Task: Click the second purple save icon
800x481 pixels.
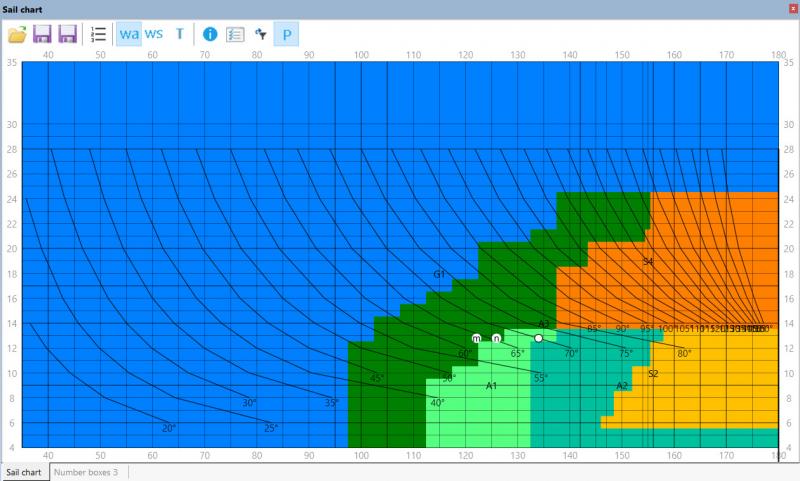Action: coord(67,34)
